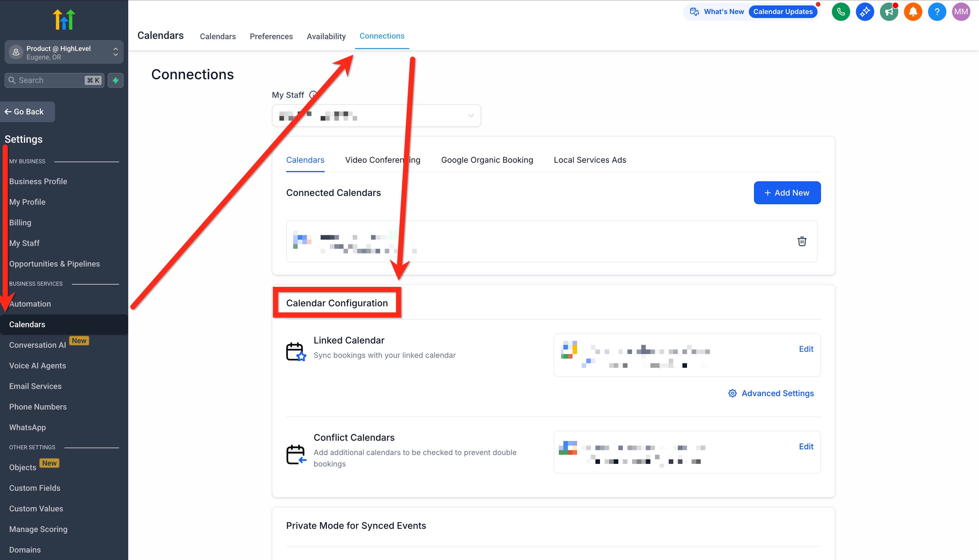
Task: Click Edit for Conflict Calendars
Action: point(806,446)
